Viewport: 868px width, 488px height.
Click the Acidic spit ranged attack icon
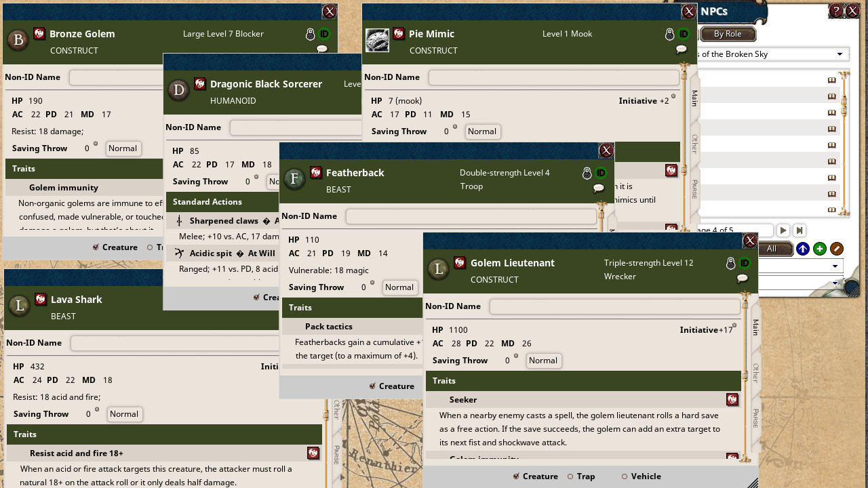point(179,253)
